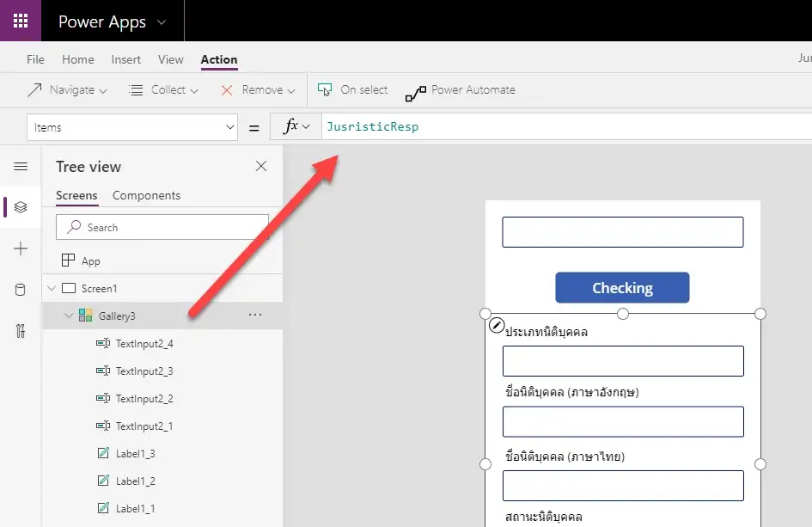
Task: Switch to the Insert tab
Action: 125,59
